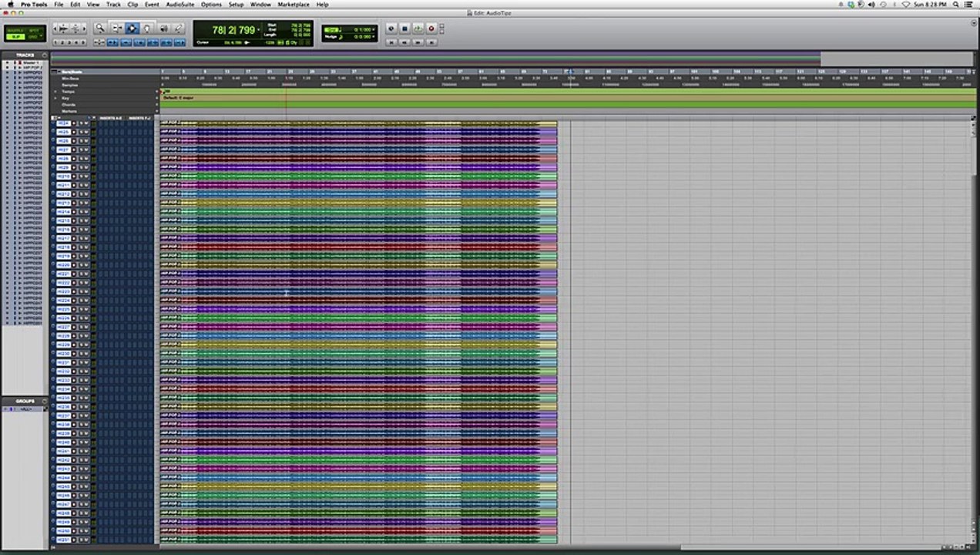Select track name HI210
980x555 pixels.
pos(63,177)
